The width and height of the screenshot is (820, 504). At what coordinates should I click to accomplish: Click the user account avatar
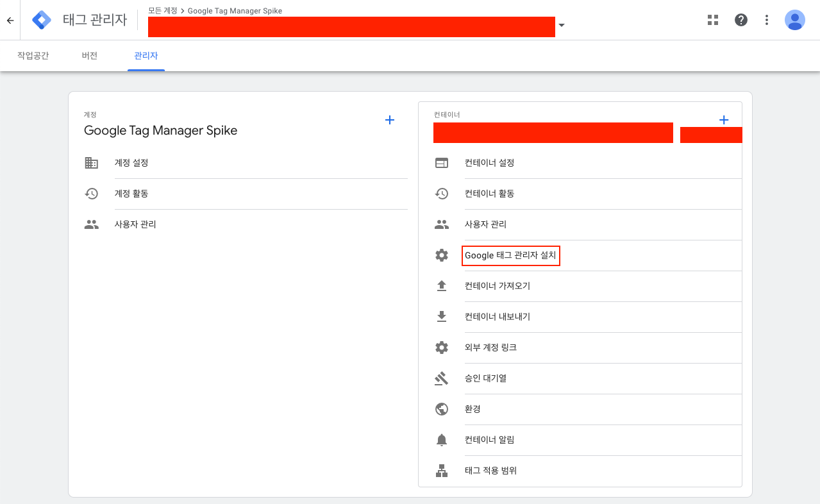click(795, 20)
